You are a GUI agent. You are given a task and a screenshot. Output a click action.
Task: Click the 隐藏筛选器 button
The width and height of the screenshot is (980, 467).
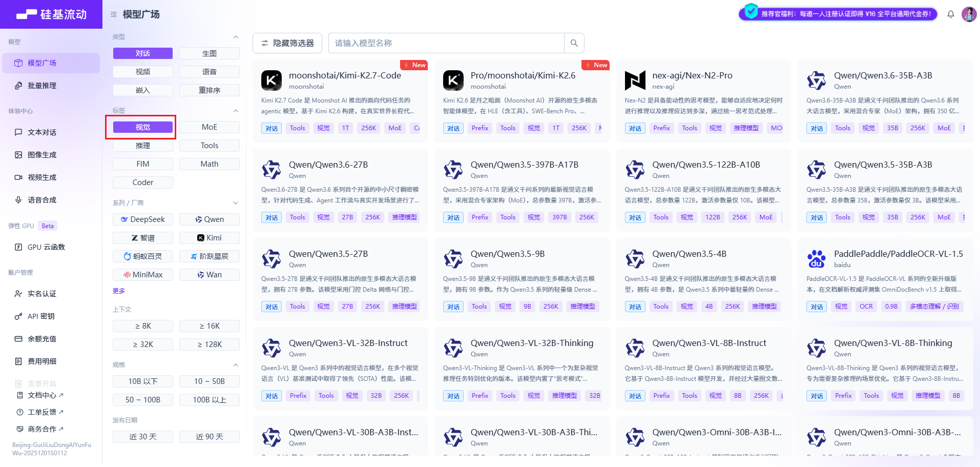pos(287,43)
